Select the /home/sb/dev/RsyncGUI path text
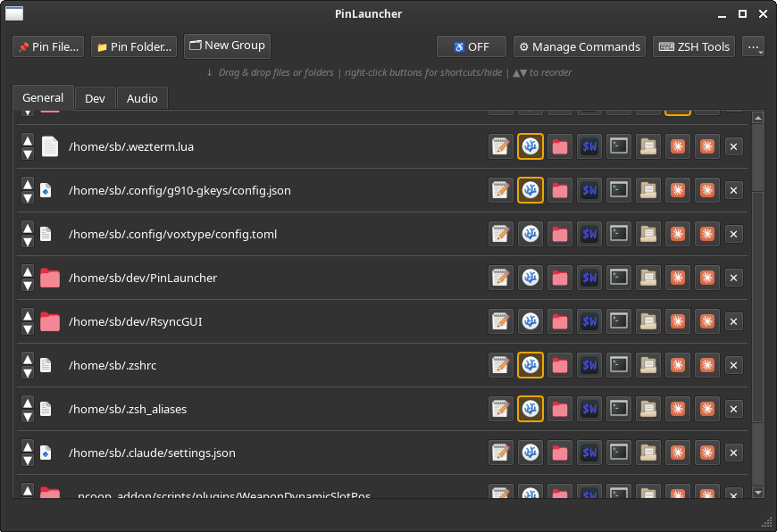 coord(135,322)
